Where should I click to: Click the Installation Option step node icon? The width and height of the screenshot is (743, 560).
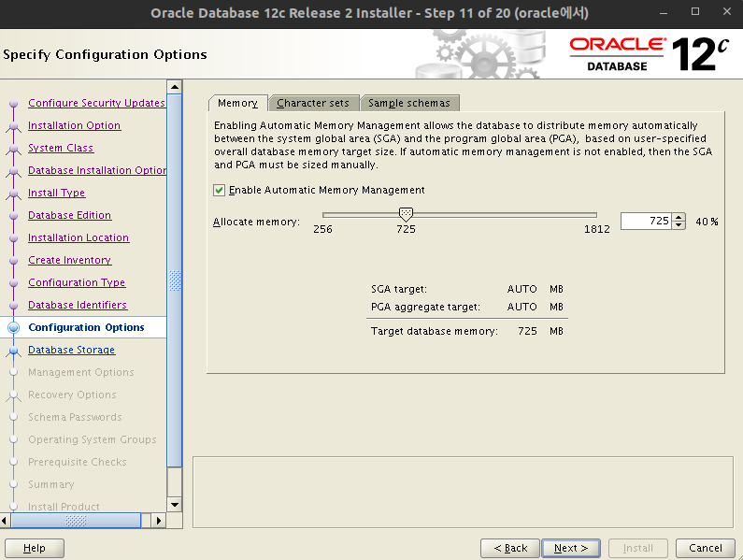pyautogui.click(x=14, y=126)
